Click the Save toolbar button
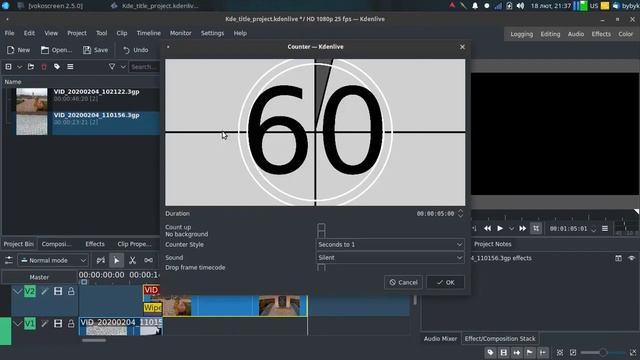Screen dimensions: 640x360 [x=96, y=50]
